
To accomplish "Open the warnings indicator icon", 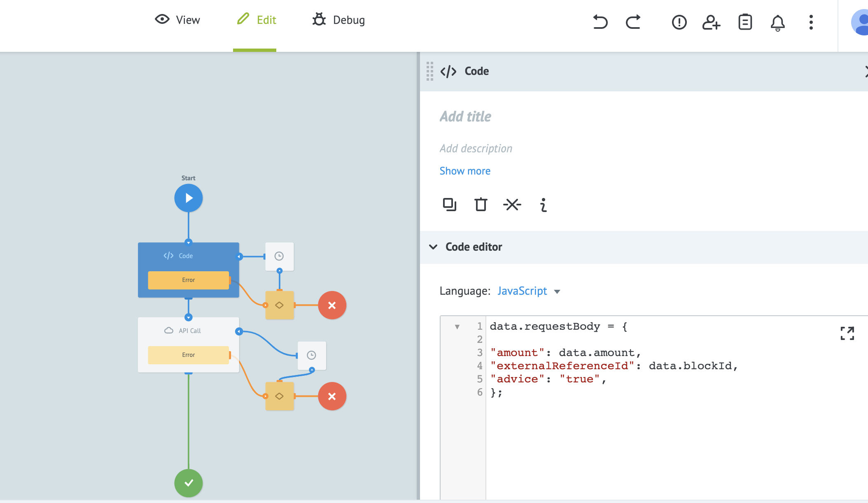I will [678, 23].
